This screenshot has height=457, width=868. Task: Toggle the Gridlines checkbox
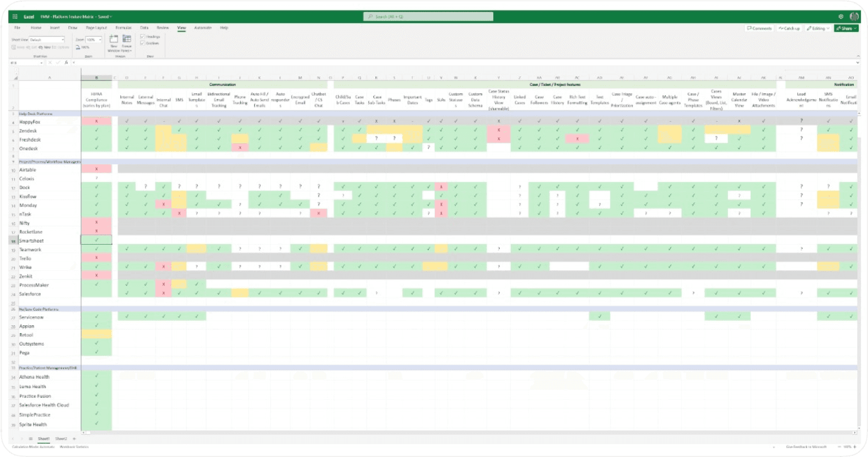coord(142,43)
